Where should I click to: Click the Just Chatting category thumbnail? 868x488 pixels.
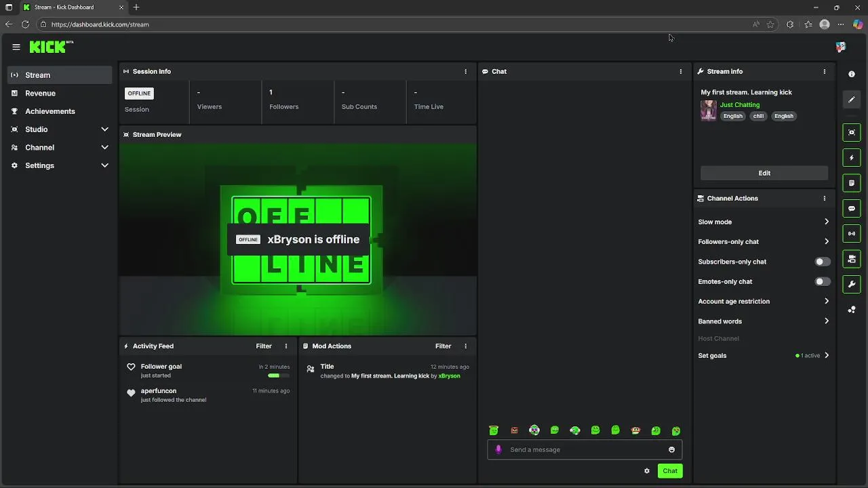(709, 110)
